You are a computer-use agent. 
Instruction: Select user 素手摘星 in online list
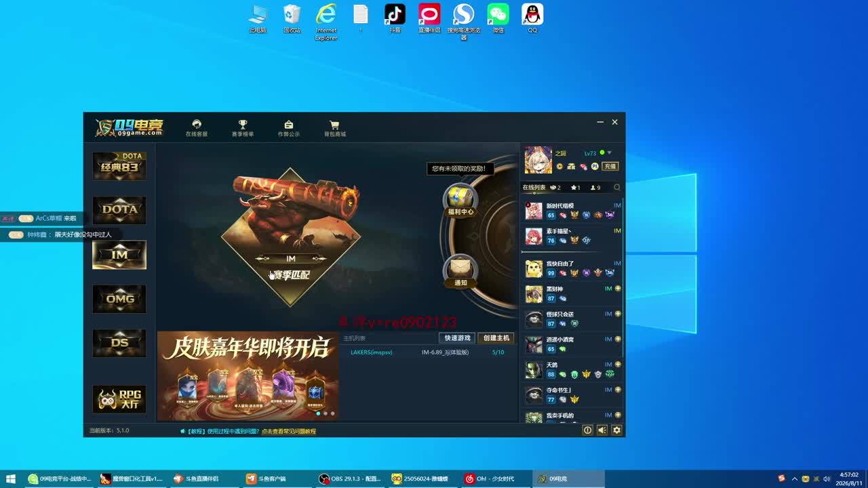(572, 236)
